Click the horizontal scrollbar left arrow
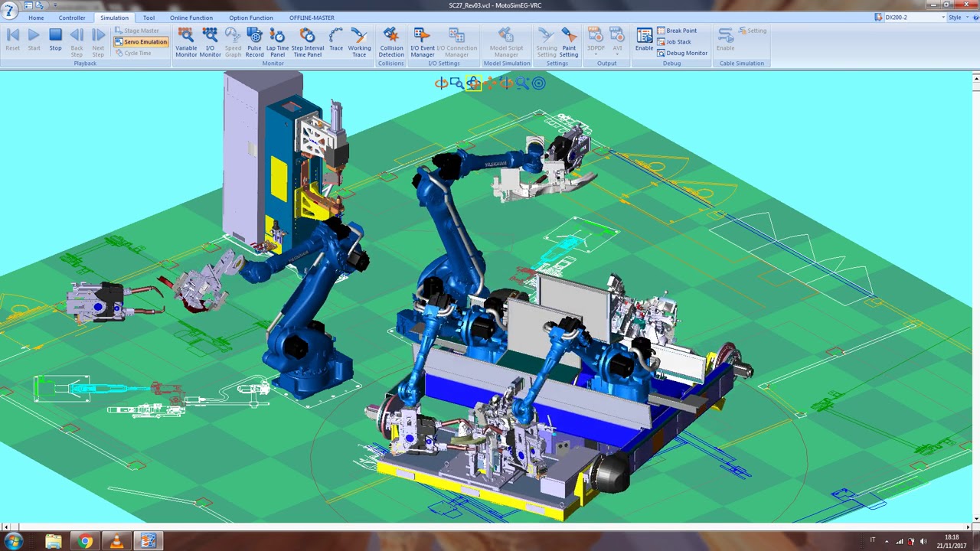 click(x=5, y=527)
